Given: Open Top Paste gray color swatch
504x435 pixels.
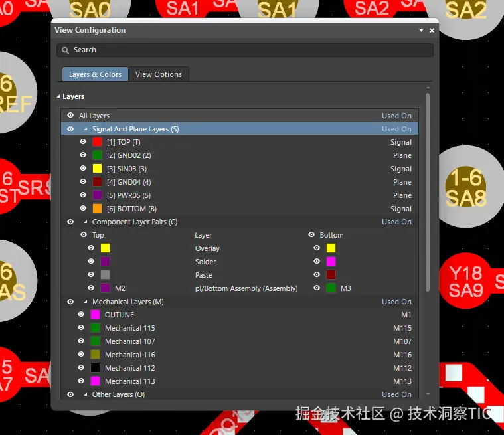Looking at the screenshot, I should [x=105, y=274].
